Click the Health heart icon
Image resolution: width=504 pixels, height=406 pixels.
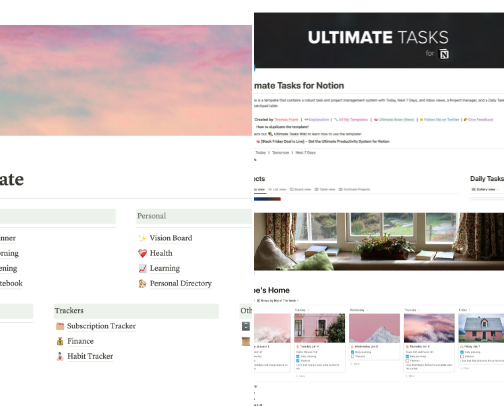pos(142,253)
